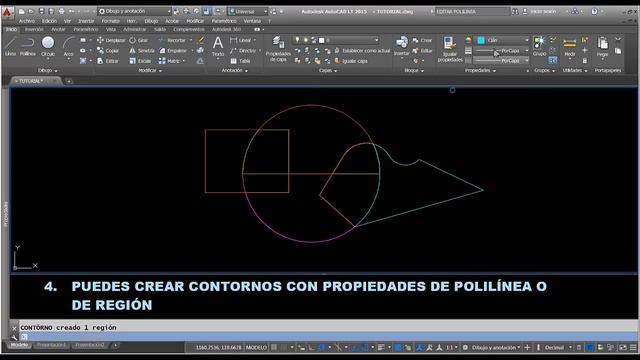
Task: Open the Cian color dropdown
Action: (x=503, y=40)
